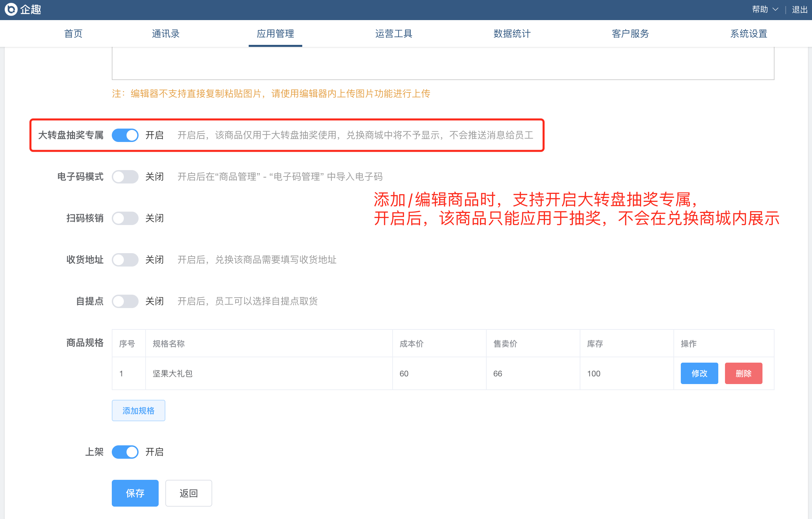Go to the 数据统计 tab
812x519 pixels.
pyautogui.click(x=512, y=33)
